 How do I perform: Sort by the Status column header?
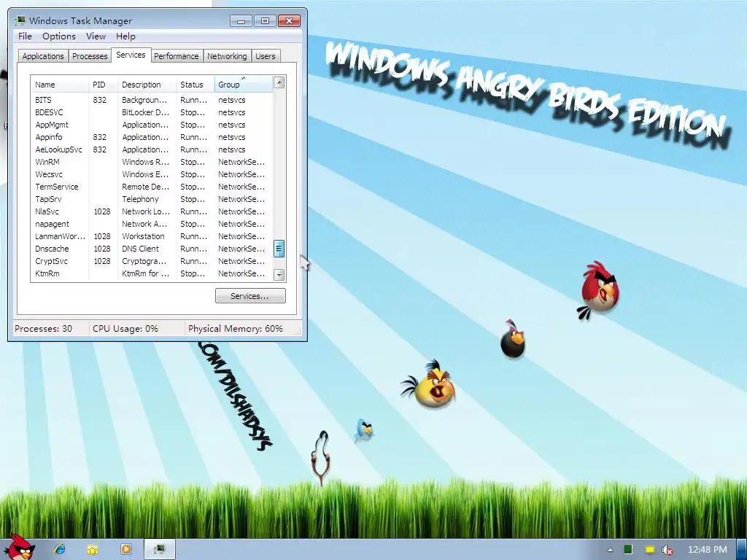[196, 85]
